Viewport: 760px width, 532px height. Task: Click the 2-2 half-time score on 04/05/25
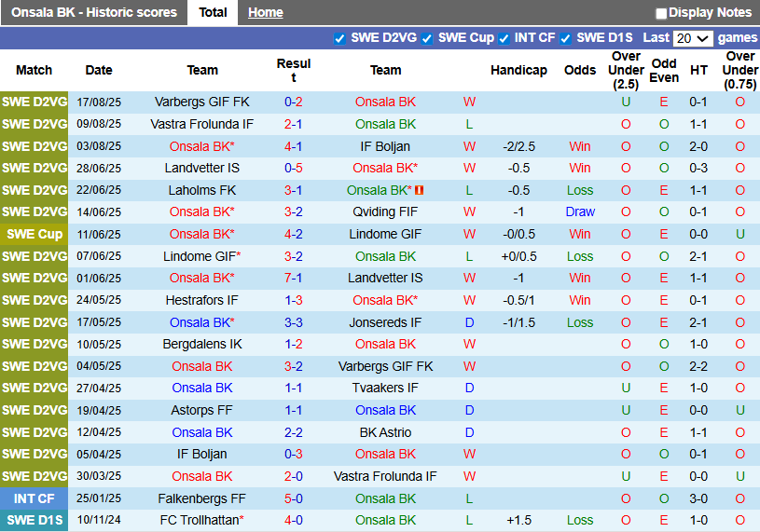click(x=698, y=366)
